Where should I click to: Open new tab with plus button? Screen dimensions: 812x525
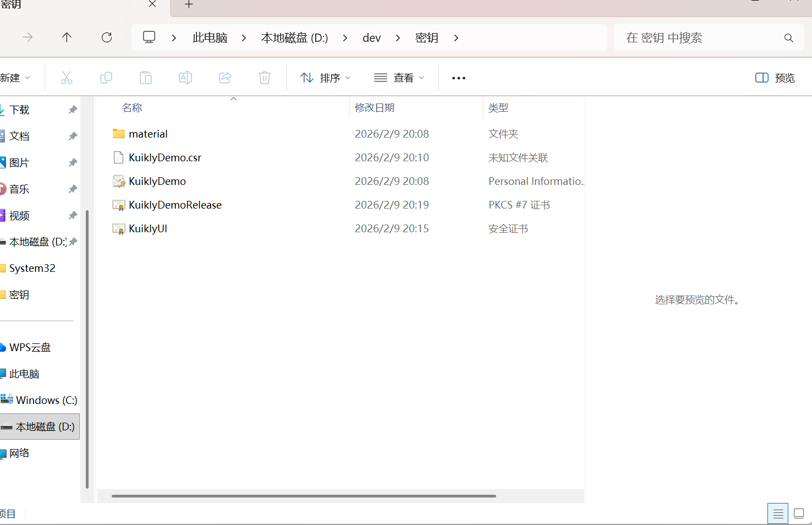coord(189,4)
